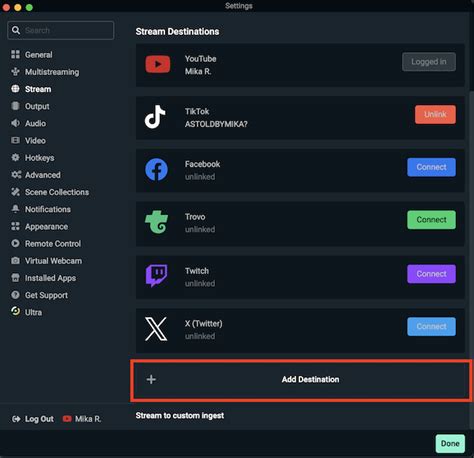
Task: Click Add Destination
Action: click(301, 380)
